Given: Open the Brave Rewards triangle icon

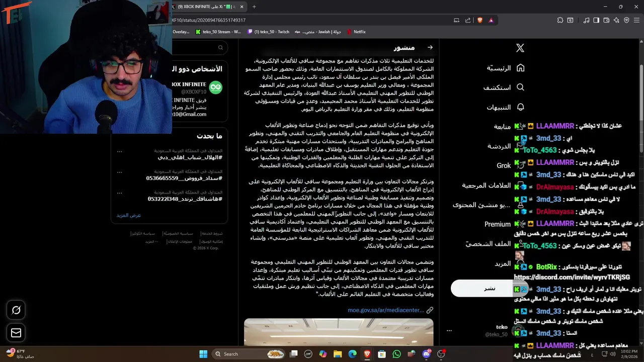Looking at the screenshot, I should tap(491, 20).
